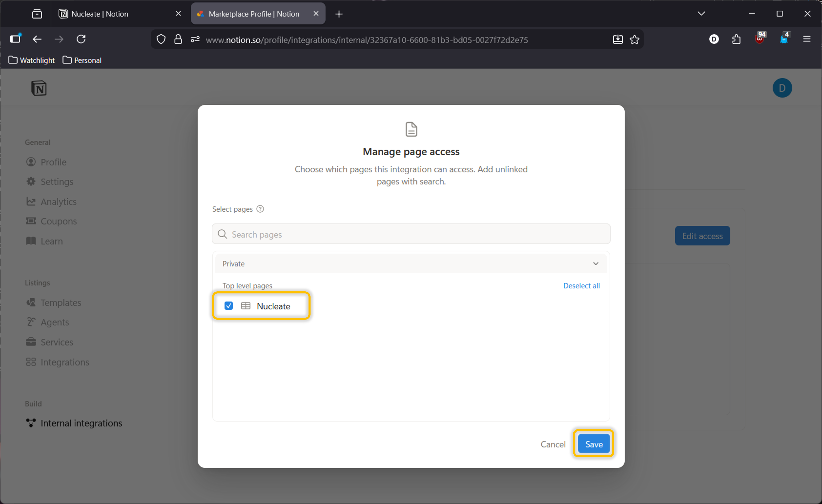This screenshot has width=822, height=504.
Task: Click the Nucleate database table icon
Action: tap(246, 306)
